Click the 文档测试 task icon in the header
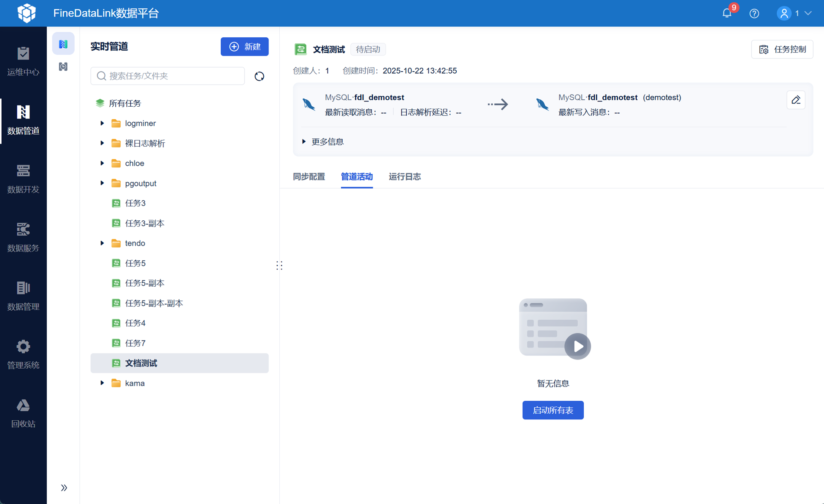Viewport: 824px width, 504px height. point(301,49)
